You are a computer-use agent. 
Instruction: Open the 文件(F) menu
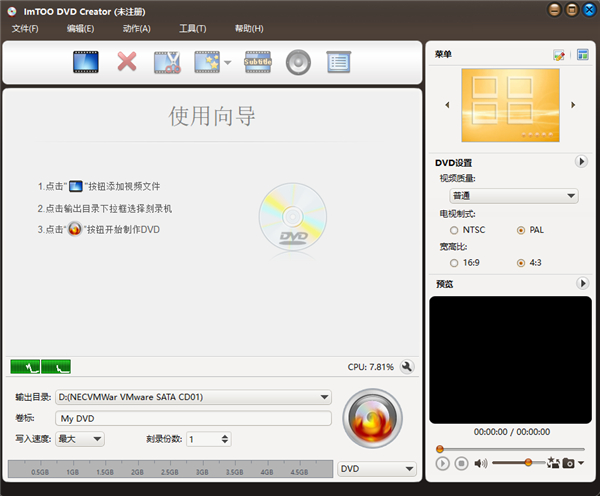tap(25, 28)
